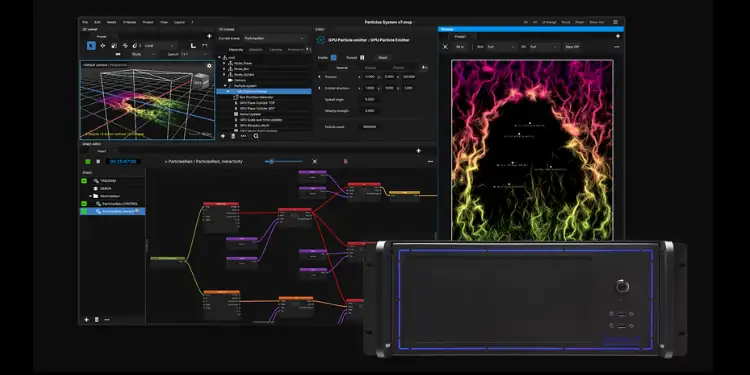Toggle the Paused control in Editor

click(362, 57)
